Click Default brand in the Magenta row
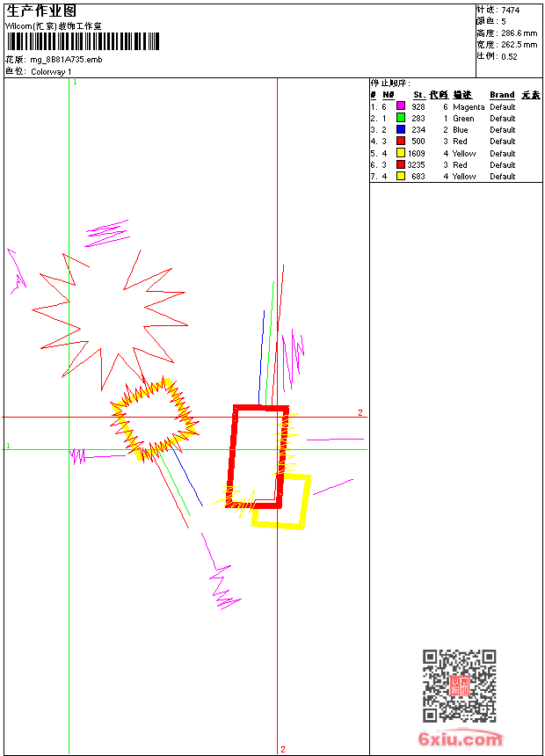545x756 pixels. tap(502, 107)
